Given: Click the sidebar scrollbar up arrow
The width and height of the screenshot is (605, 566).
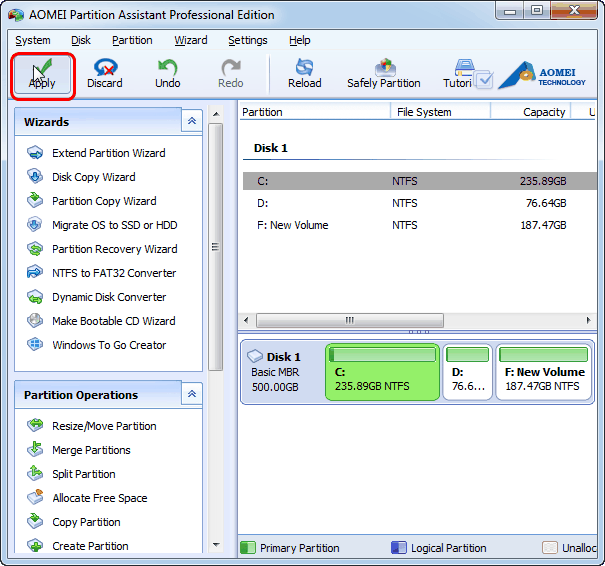Looking at the screenshot, I should 216,114.
